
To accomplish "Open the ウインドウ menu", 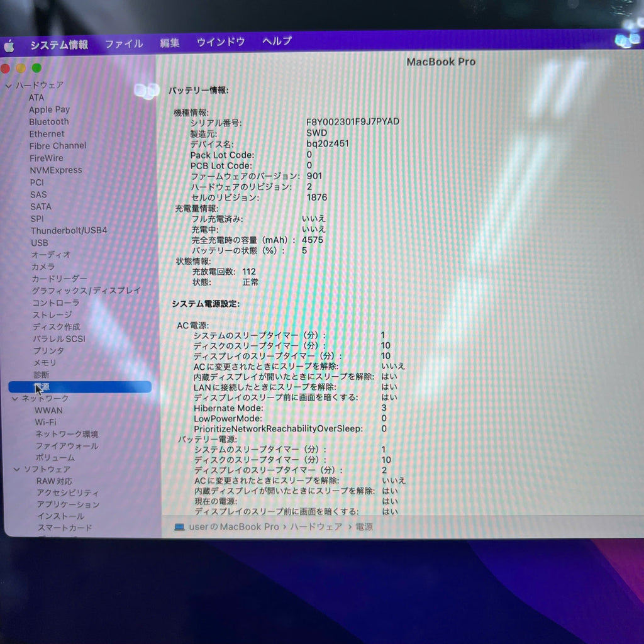I will pyautogui.click(x=221, y=42).
